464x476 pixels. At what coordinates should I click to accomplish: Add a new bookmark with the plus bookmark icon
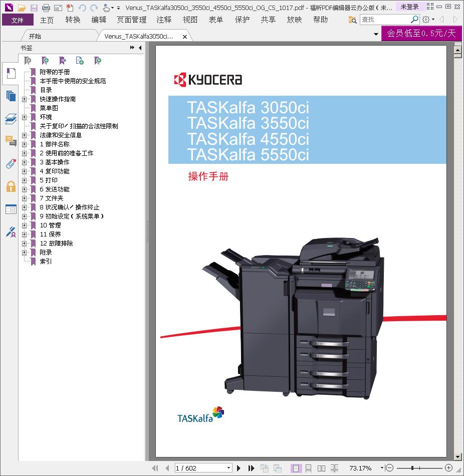[x=45, y=61]
